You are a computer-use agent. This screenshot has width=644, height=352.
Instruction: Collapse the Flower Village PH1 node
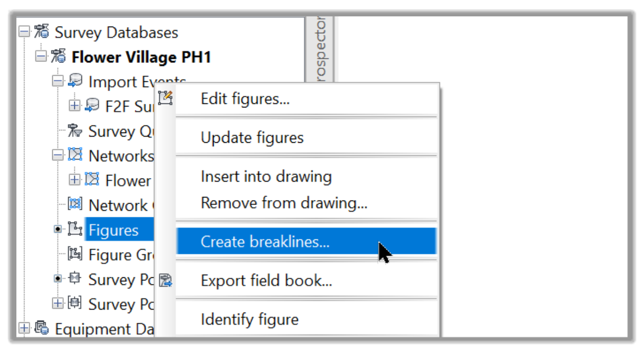[x=41, y=57]
